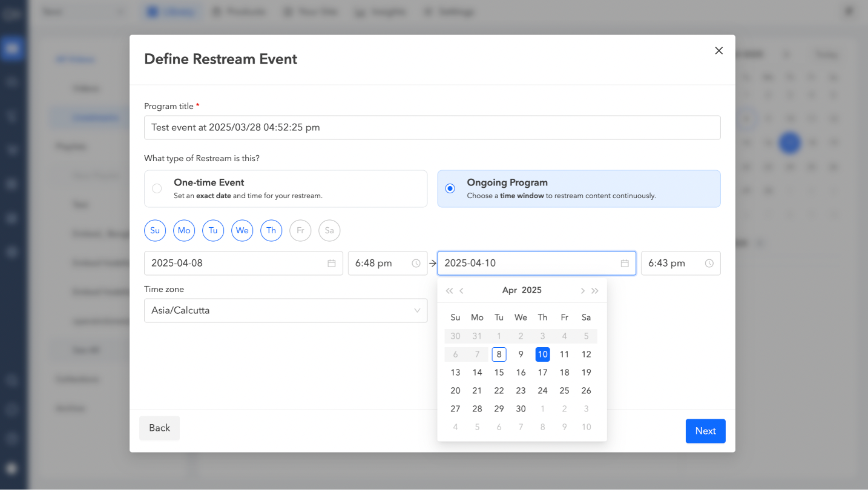Enable restreaming on Fridays
This screenshot has width=868, height=492.
pos(300,230)
